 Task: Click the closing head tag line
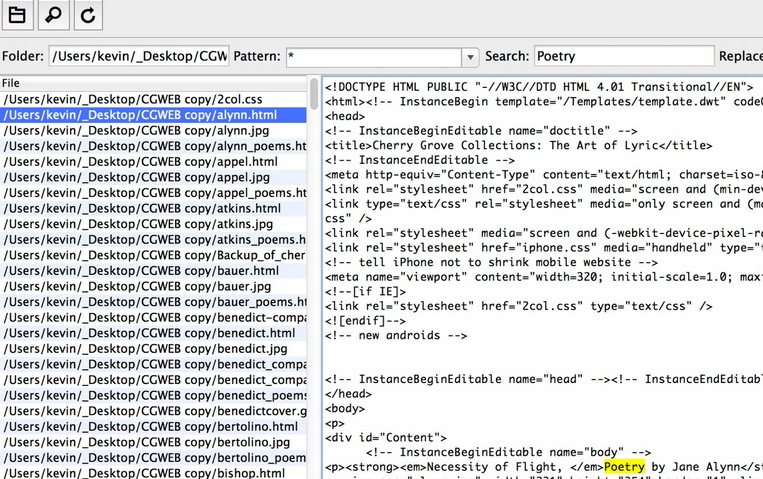[348, 394]
